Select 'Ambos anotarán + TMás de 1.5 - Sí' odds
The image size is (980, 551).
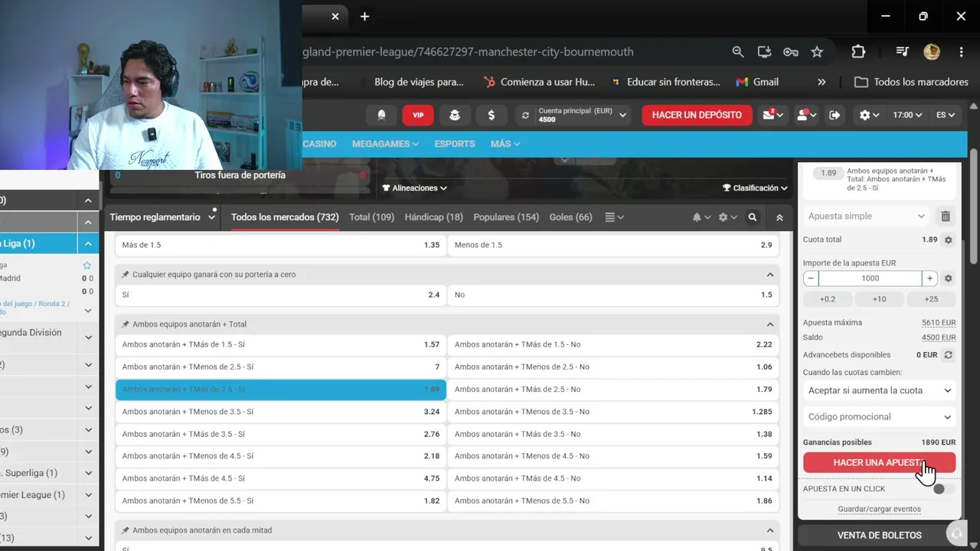click(x=280, y=344)
